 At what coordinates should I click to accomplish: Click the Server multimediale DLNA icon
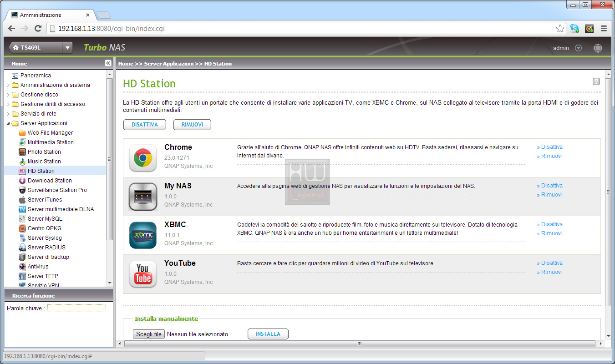[x=22, y=209]
